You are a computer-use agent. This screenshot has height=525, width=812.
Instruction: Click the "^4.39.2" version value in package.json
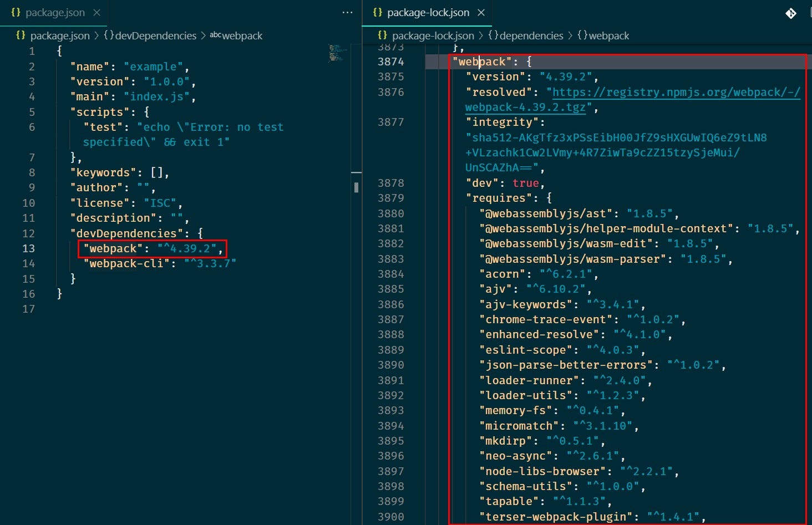pos(186,248)
